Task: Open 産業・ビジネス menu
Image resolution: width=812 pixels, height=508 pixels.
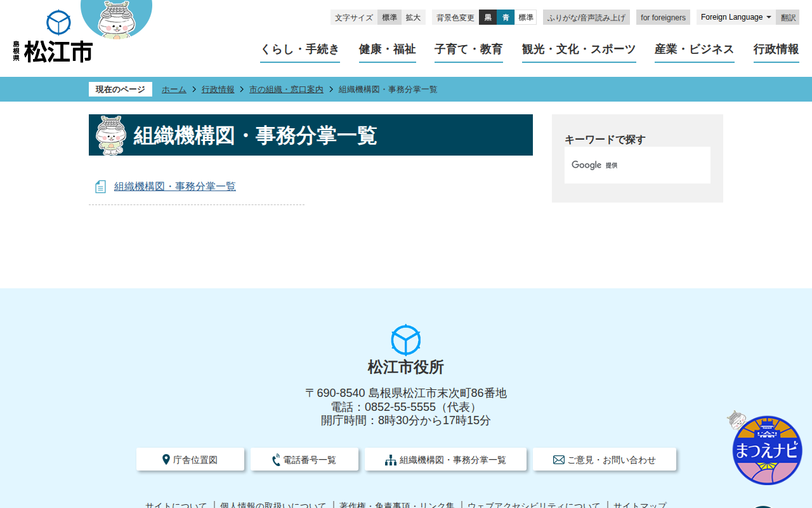Action: (695, 50)
